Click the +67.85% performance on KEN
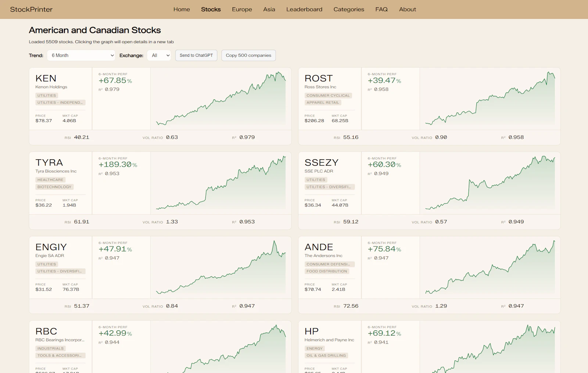The width and height of the screenshot is (588, 373). pos(115,81)
